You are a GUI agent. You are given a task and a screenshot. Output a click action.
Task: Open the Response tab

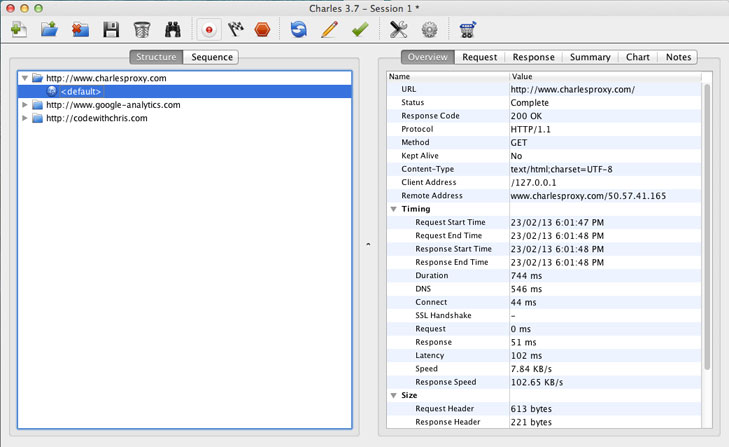point(534,57)
